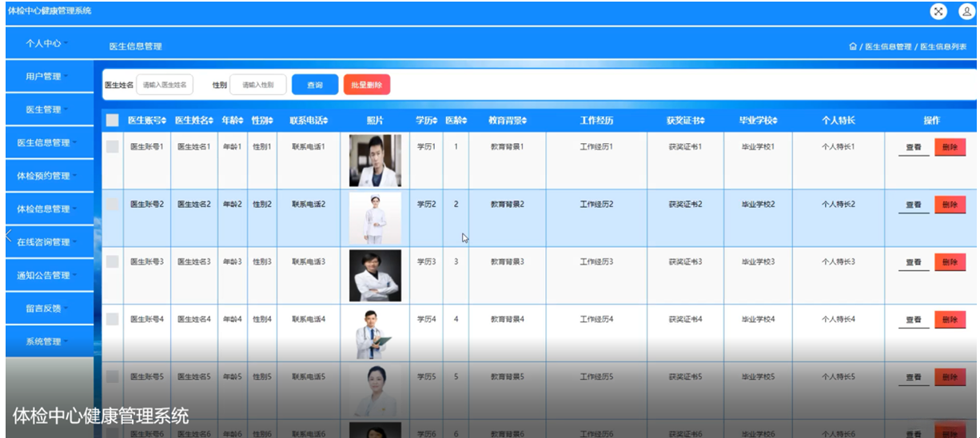The image size is (980, 438).
Task: View details of 医生账号1 with 查看
Action: 914,147
